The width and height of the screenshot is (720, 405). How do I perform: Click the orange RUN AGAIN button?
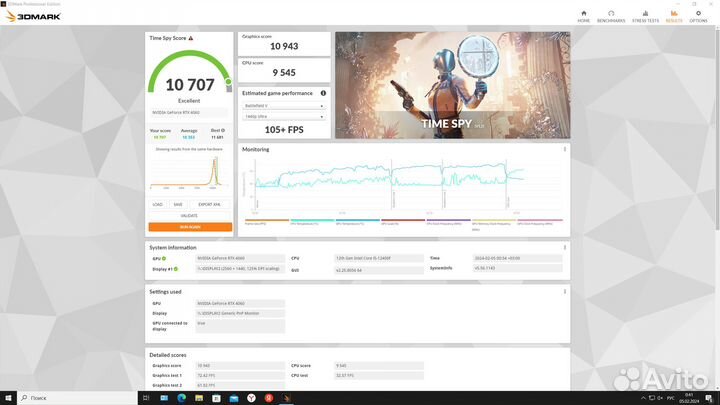click(x=190, y=227)
